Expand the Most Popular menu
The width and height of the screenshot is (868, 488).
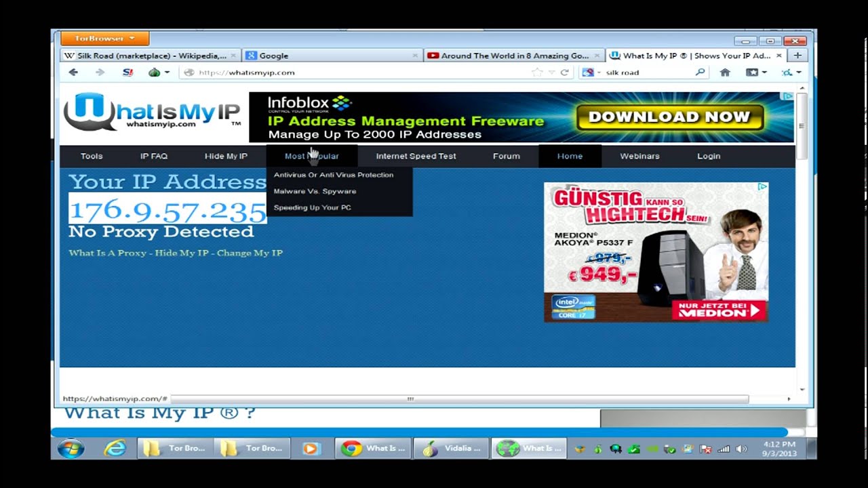point(311,156)
